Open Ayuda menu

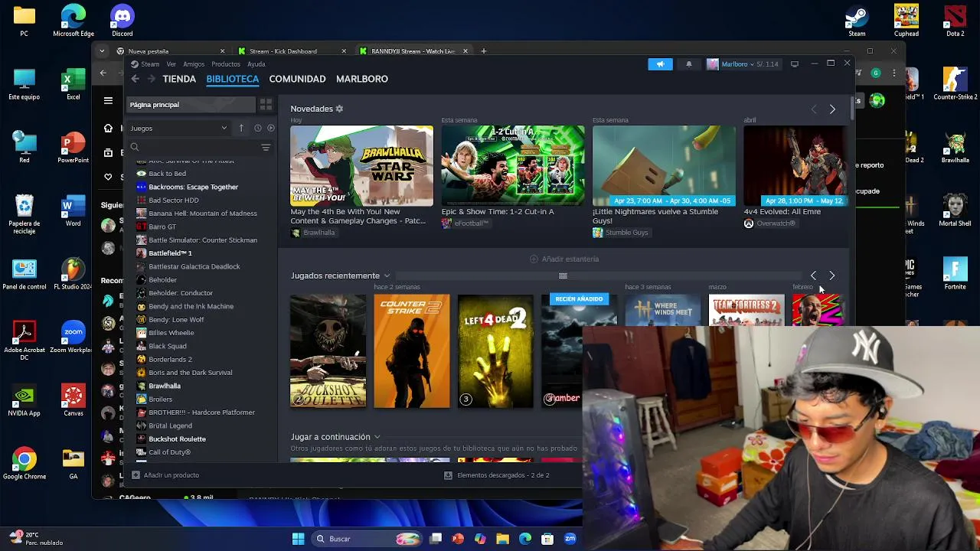(256, 64)
